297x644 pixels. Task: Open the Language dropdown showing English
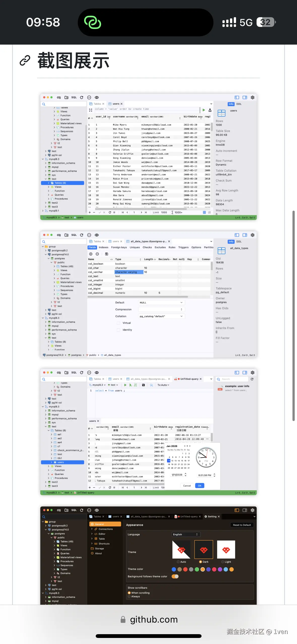(x=186, y=534)
